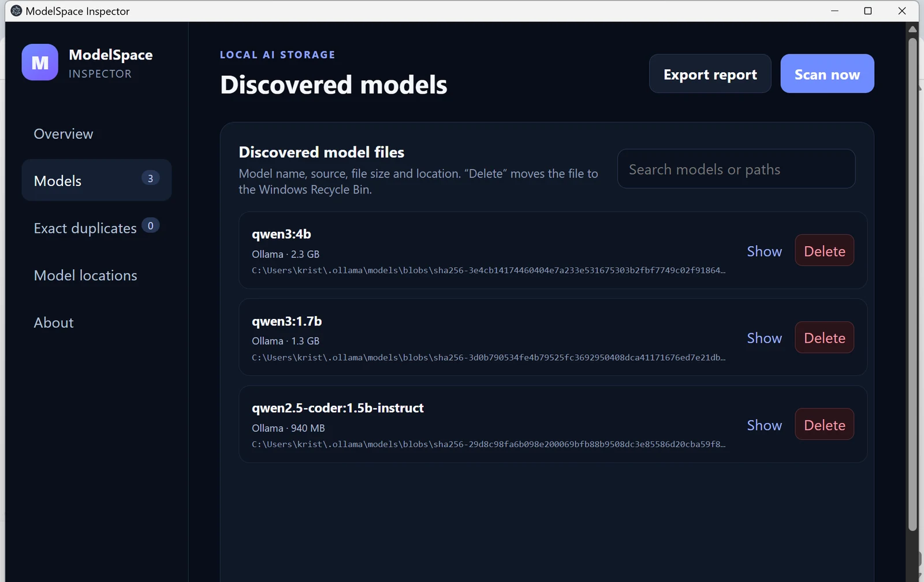Screen dimensions: 924x582
Task: Delete the qwen2.5-coder:1.5b-instruct model
Action: point(824,425)
